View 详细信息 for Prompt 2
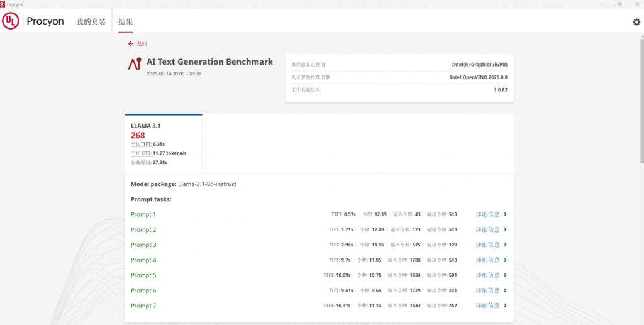 tap(488, 229)
